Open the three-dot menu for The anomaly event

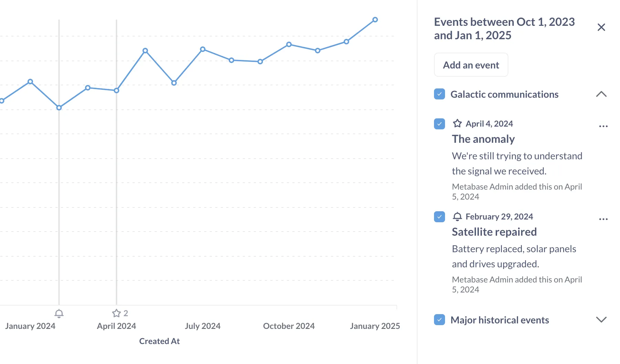click(x=603, y=126)
